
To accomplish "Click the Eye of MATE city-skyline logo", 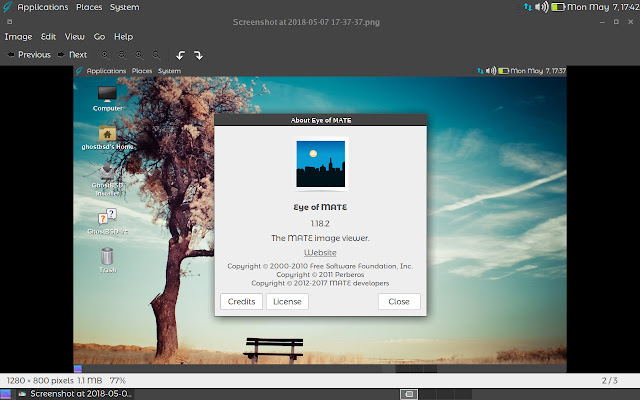I will point(320,164).
